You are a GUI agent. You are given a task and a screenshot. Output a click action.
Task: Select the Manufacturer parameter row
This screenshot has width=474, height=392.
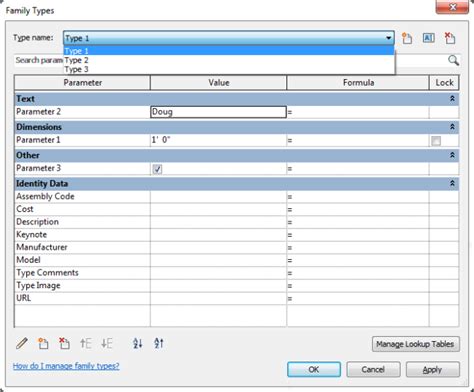pos(237,247)
